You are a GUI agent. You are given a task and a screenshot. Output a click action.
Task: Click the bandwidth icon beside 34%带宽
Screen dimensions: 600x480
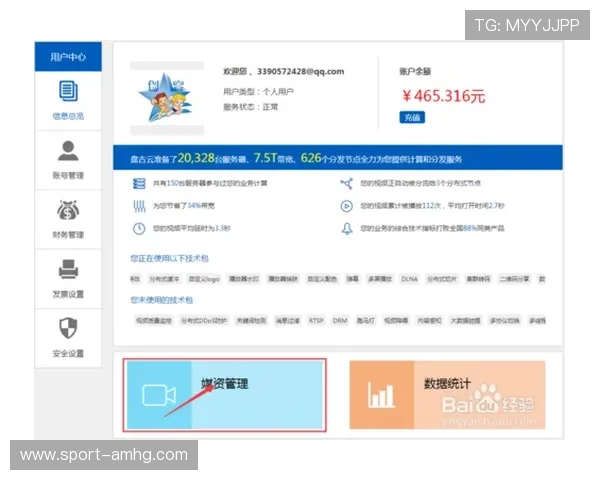coord(139,206)
